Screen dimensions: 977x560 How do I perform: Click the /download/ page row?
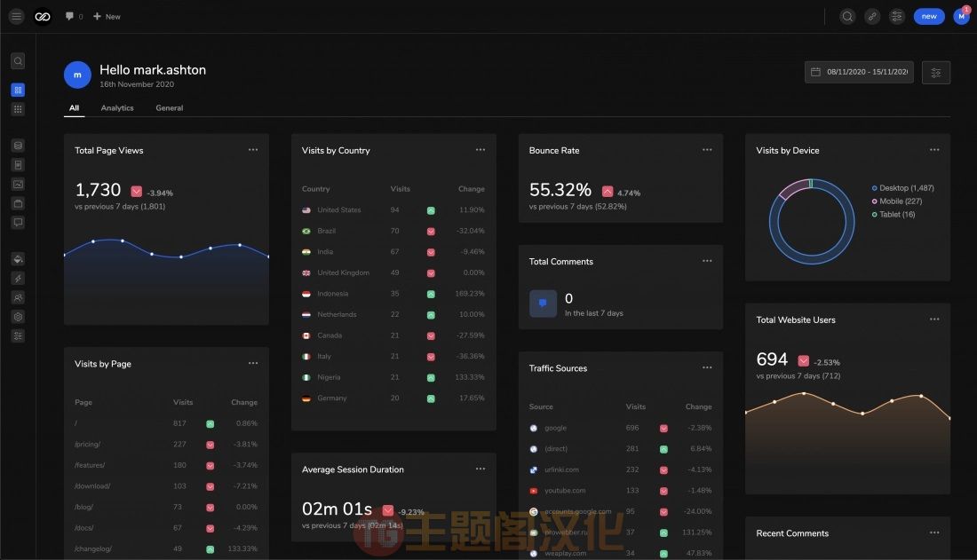coord(166,486)
